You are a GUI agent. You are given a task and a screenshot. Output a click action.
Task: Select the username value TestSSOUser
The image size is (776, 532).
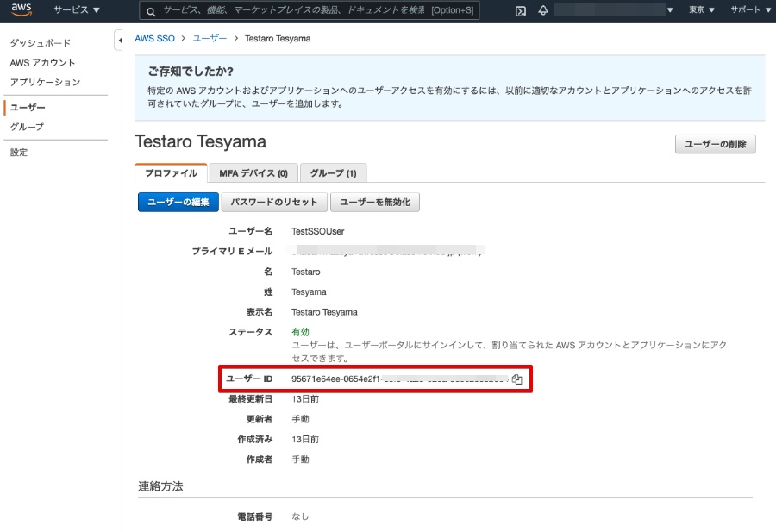pyautogui.click(x=317, y=232)
